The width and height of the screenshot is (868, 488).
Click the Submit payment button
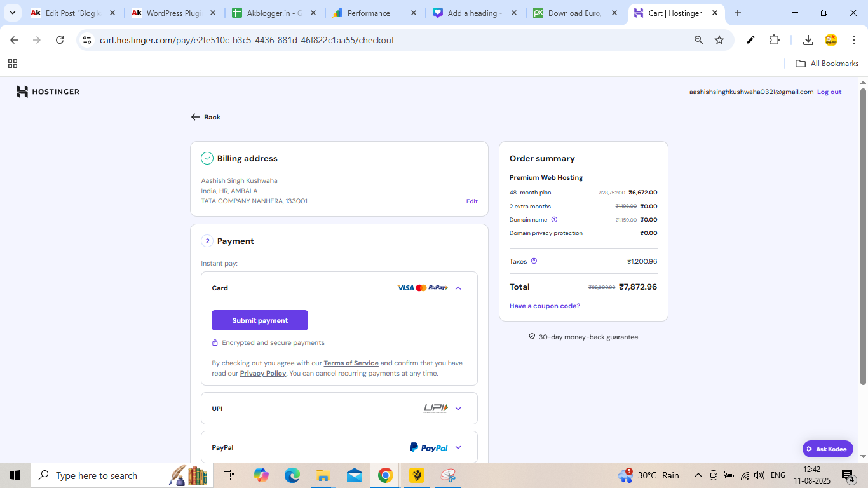260,320
